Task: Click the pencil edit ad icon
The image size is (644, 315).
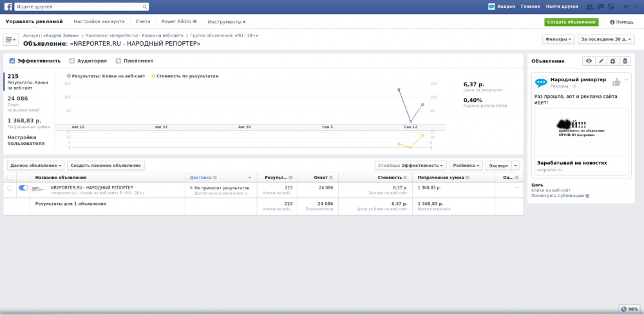Action: point(601,61)
